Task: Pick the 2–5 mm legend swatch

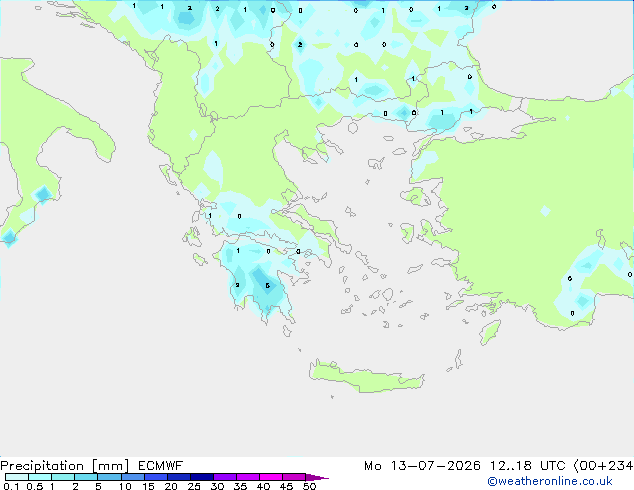Action: tap(86, 477)
